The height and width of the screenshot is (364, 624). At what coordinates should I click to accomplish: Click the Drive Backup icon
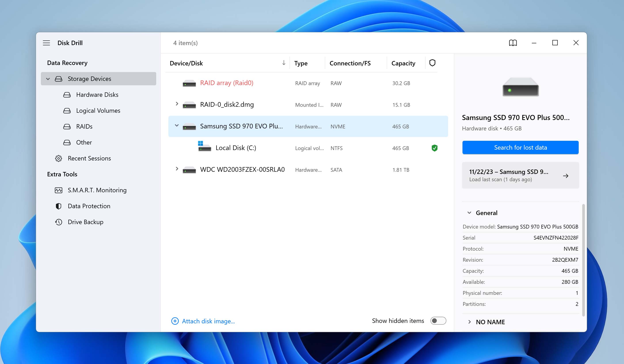58,222
